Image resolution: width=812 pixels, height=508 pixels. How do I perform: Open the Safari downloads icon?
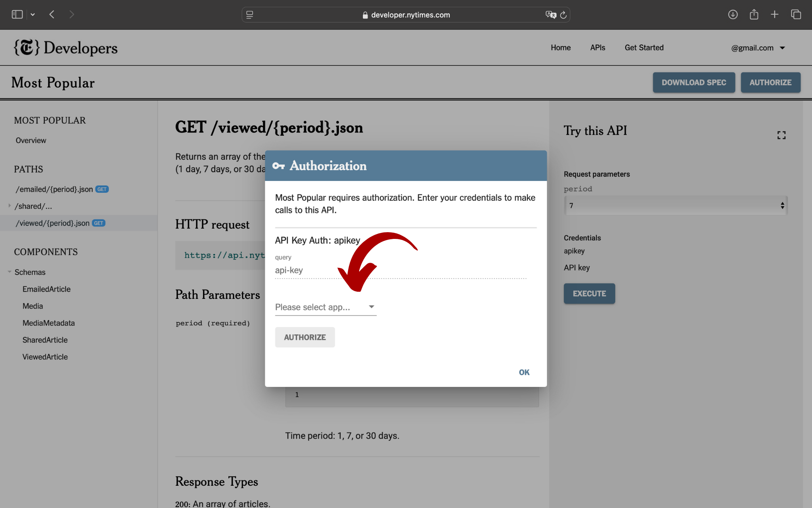(733, 15)
